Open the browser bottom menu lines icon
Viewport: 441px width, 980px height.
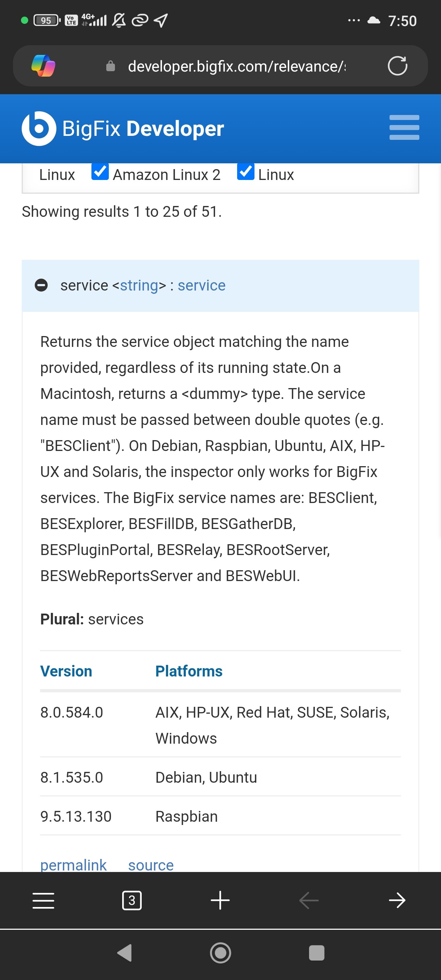click(43, 900)
